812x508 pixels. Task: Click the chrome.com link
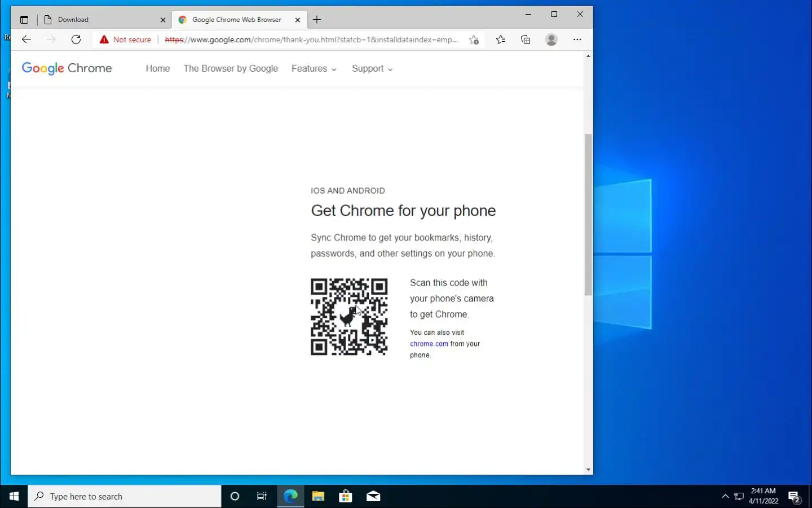click(429, 344)
